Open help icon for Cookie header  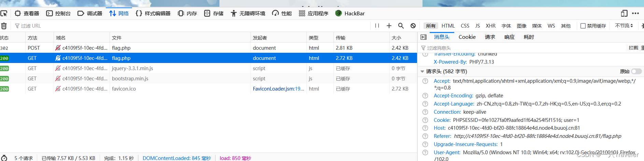tap(425, 120)
